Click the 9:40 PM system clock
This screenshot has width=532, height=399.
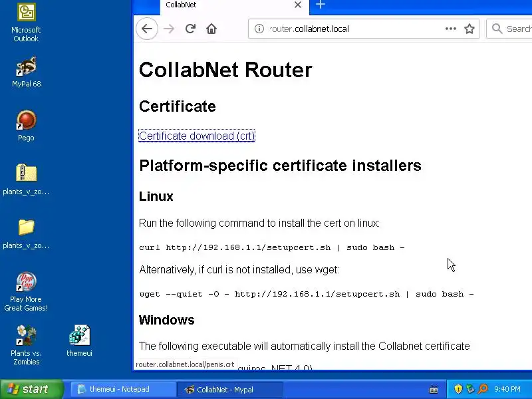(507, 389)
